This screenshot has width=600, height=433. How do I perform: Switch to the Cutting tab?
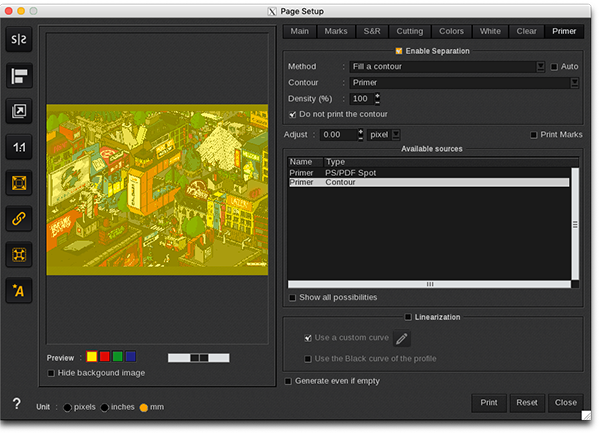(409, 31)
